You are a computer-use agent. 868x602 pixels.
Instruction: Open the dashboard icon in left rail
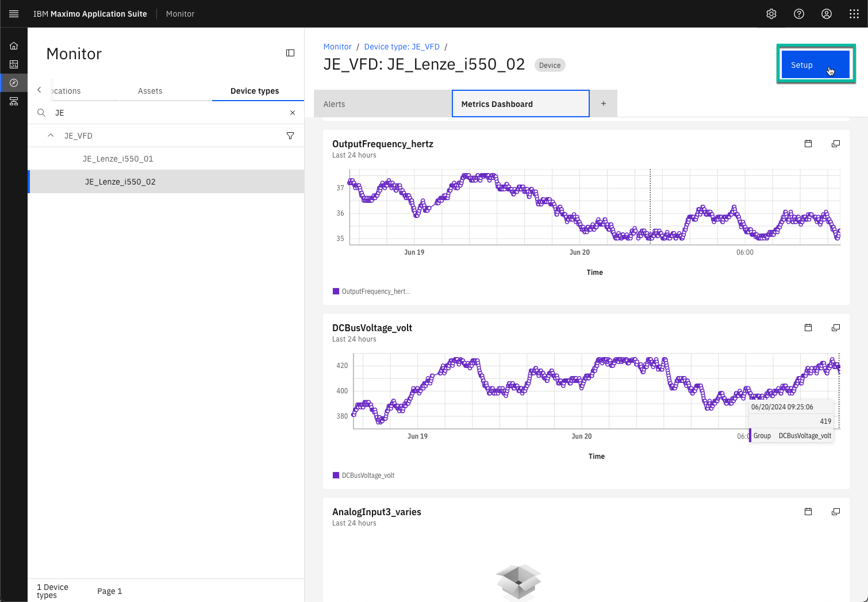14,64
